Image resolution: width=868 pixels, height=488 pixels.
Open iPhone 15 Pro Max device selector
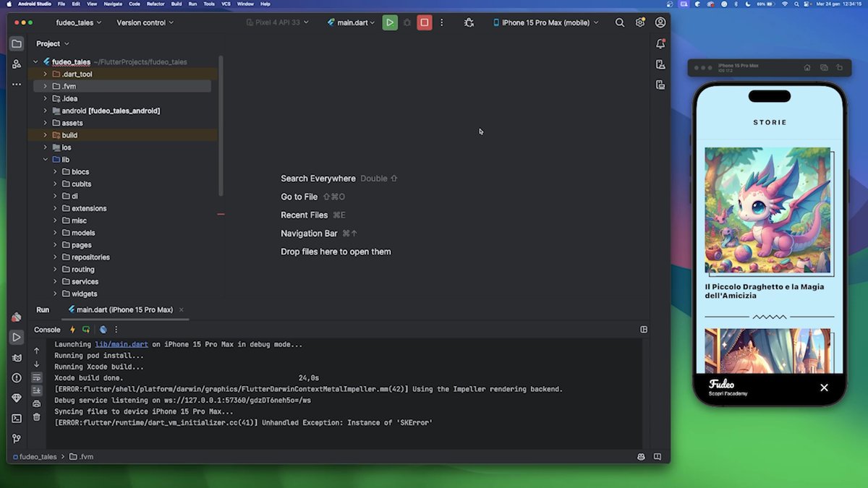[x=546, y=22]
